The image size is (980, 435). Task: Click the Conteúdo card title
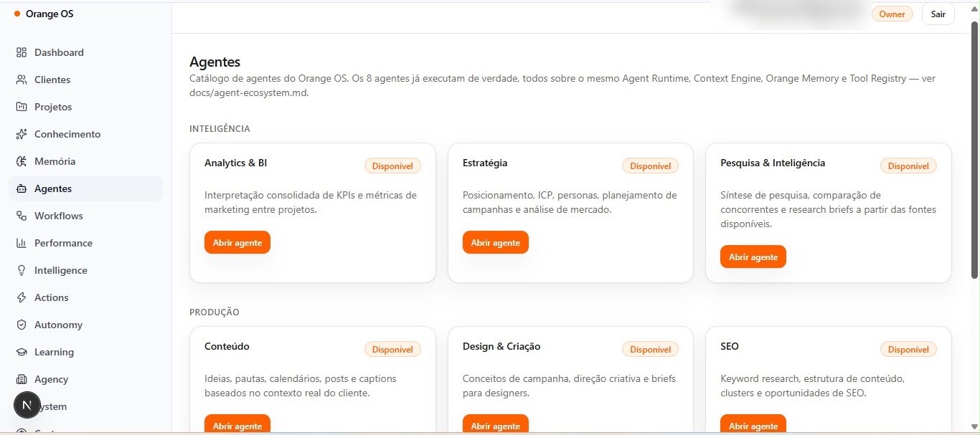point(227,346)
